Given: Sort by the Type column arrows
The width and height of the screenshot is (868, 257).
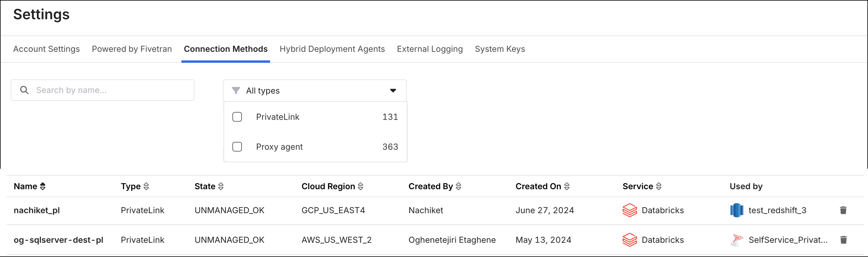Looking at the screenshot, I should [x=146, y=186].
